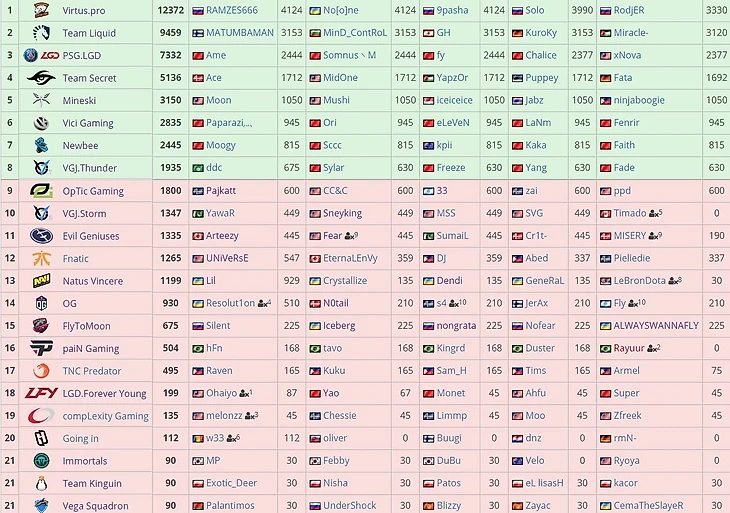The image size is (730, 513).
Task: Click the VGJ.Thunder logo
Action: point(41,168)
